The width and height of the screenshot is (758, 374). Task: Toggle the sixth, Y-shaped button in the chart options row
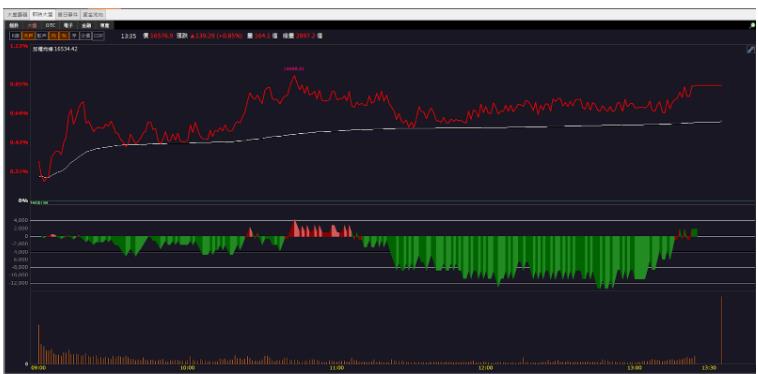(74, 36)
